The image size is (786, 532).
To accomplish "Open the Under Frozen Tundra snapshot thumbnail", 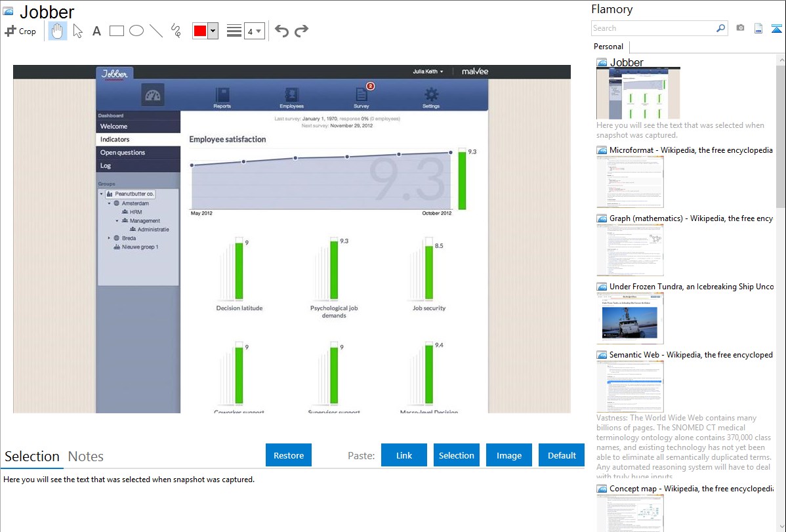I will 630,318.
